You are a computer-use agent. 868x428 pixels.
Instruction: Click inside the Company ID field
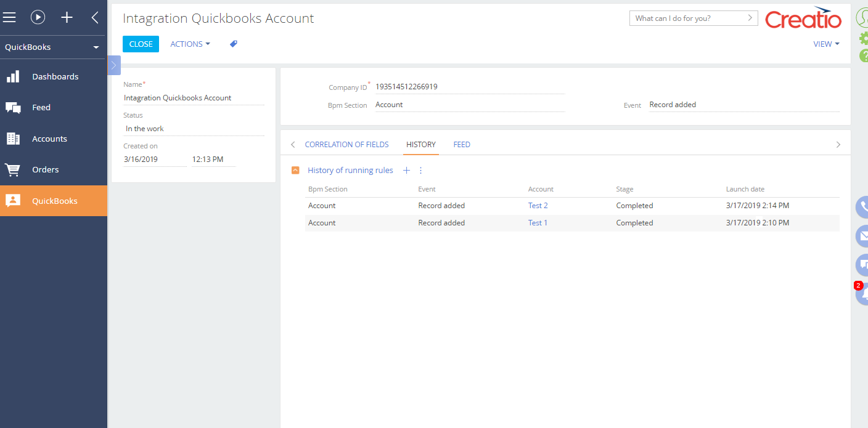point(469,86)
